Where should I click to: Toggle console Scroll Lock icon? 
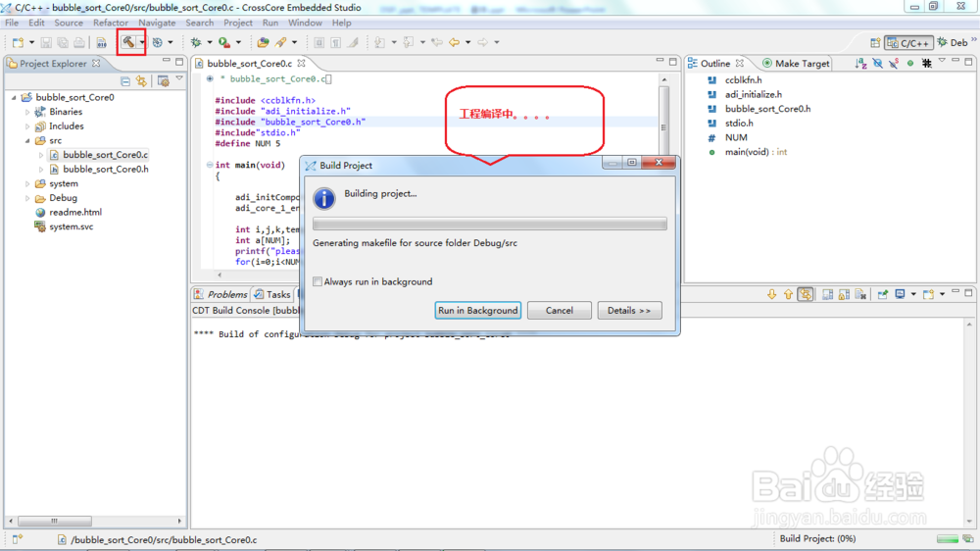tap(844, 294)
